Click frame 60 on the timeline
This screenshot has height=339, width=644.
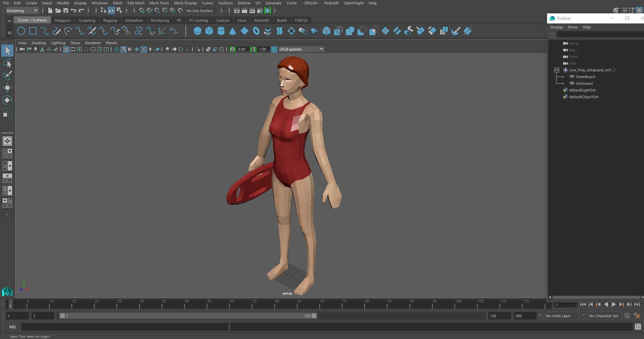pos(277,304)
